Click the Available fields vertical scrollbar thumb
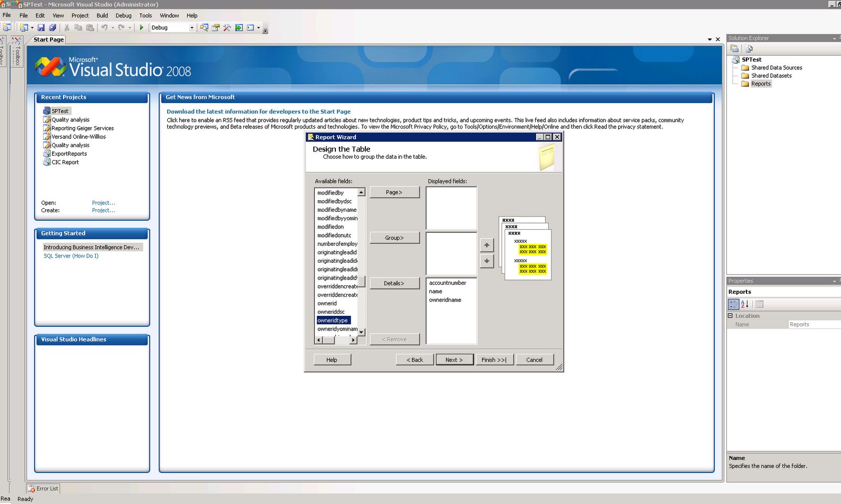Image resolution: width=841 pixels, height=504 pixels. click(362, 281)
